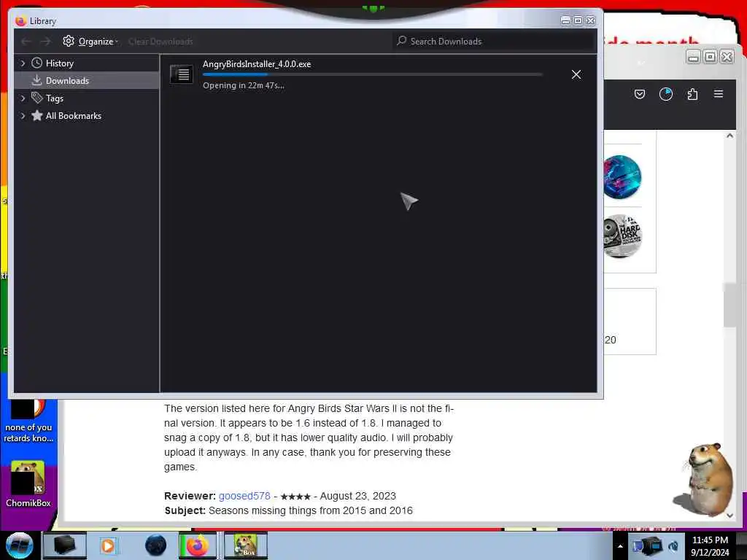The image size is (747, 560).
Task: Click the browser page scroll down arrow
Action: 729,516
